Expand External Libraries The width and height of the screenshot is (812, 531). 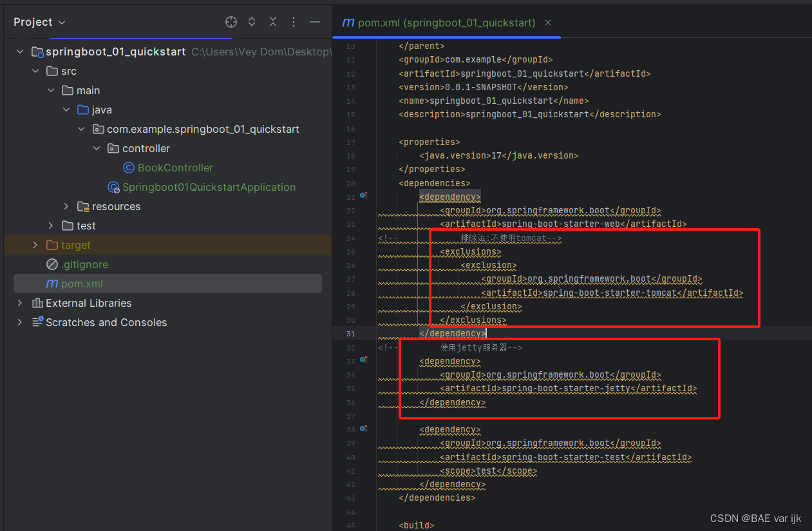[x=19, y=303]
